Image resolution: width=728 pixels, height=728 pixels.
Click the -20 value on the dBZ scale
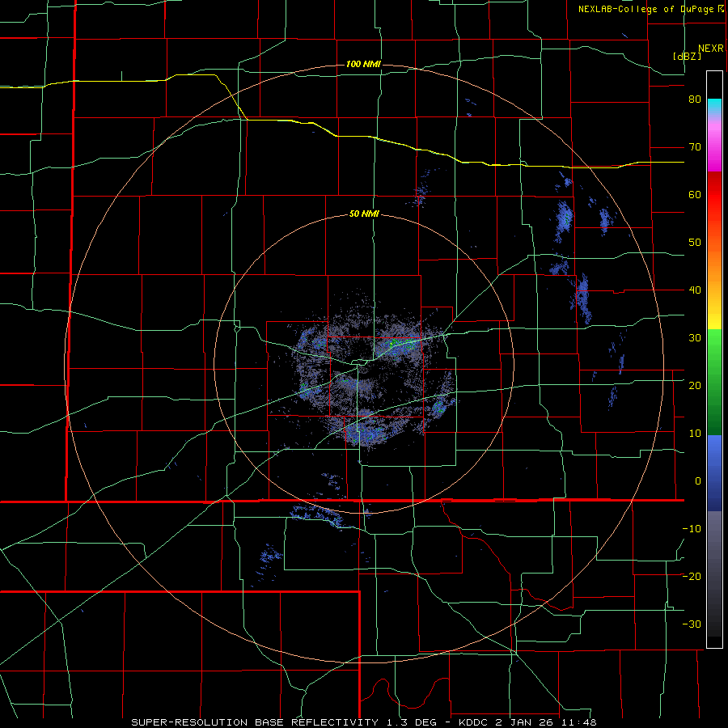tap(692, 576)
